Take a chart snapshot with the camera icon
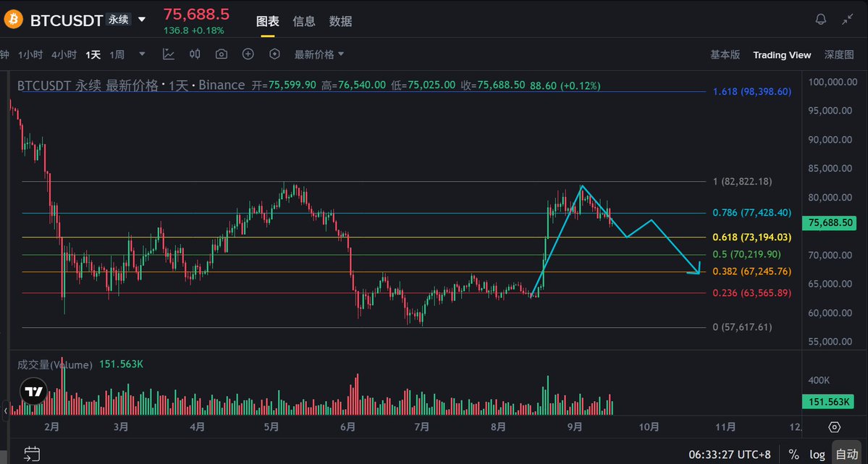Screen dimensions: 868x464 [x=222, y=54]
